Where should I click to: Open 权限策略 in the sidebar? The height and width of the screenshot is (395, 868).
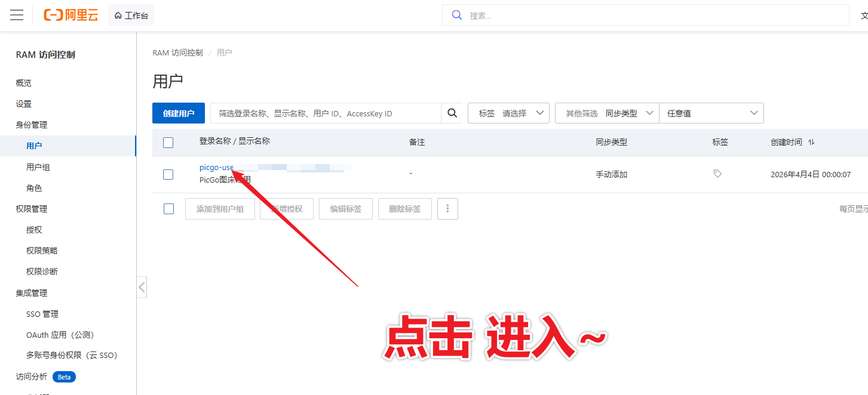tap(42, 251)
